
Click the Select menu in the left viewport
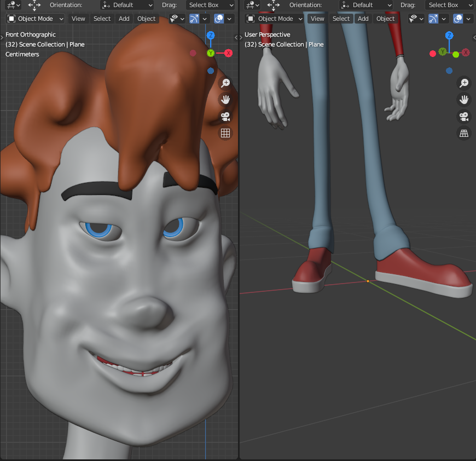coord(102,18)
